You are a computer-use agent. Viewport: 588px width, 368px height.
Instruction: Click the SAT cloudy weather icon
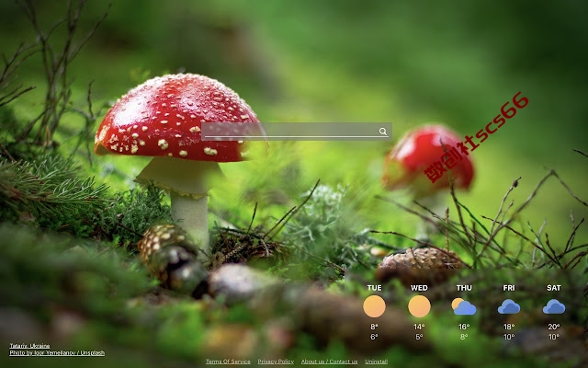(x=554, y=306)
